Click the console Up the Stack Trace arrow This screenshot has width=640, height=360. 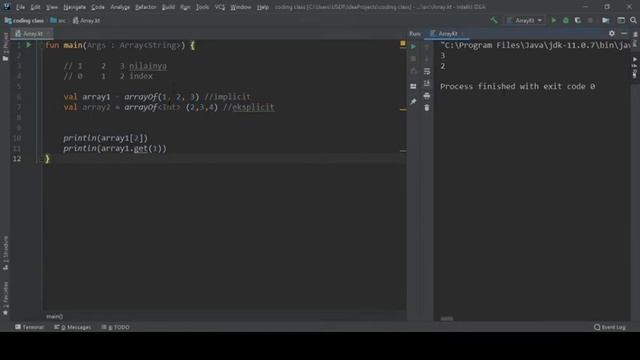(427, 47)
